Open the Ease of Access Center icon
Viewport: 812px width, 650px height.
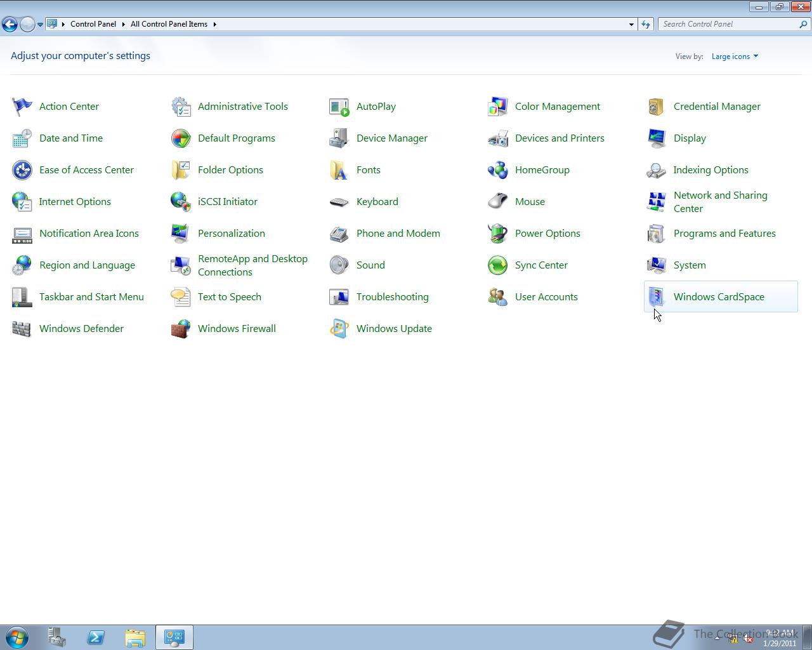22,170
